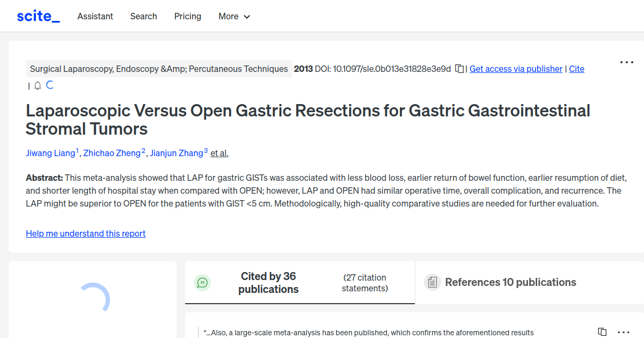Click the green citation statements badge icon
This screenshot has height=338, width=644.
coord(202,282)
